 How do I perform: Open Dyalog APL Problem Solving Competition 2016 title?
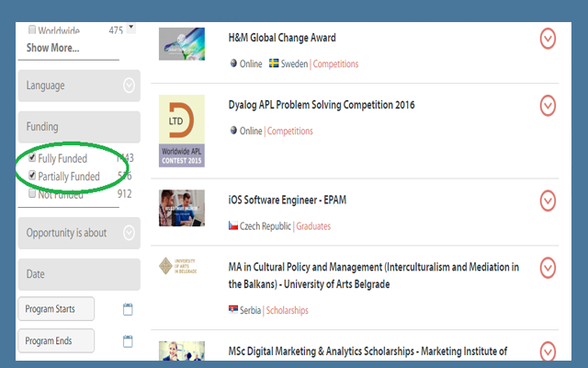coord(322,105)
